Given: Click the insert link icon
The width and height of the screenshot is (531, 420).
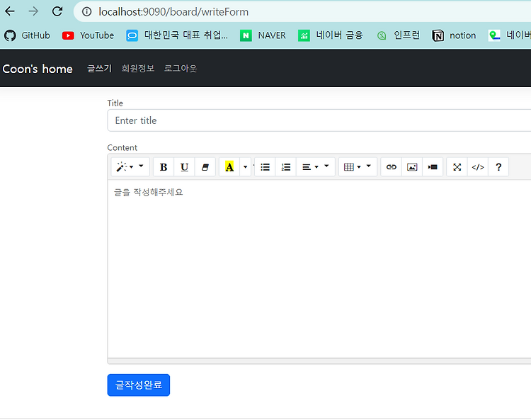Looking at the screenshot, I should pyautogui.click(x=391, y=166).
